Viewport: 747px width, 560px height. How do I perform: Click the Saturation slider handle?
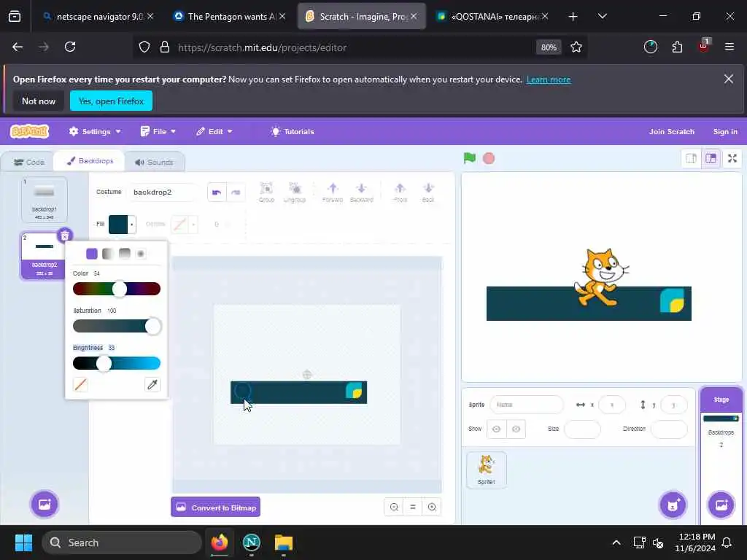pyautogui.click(x=153, y=326)
